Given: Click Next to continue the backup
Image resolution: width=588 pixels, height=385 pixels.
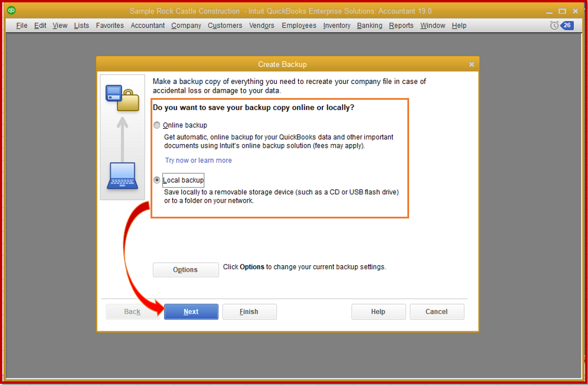Looking at the screenshot, I should tap(191, 311).
